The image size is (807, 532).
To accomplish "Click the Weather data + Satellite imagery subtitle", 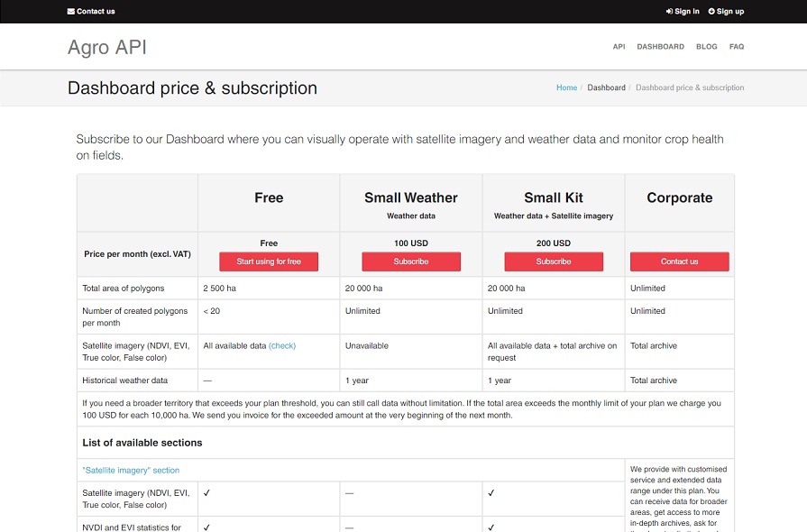I will point(554,216).
